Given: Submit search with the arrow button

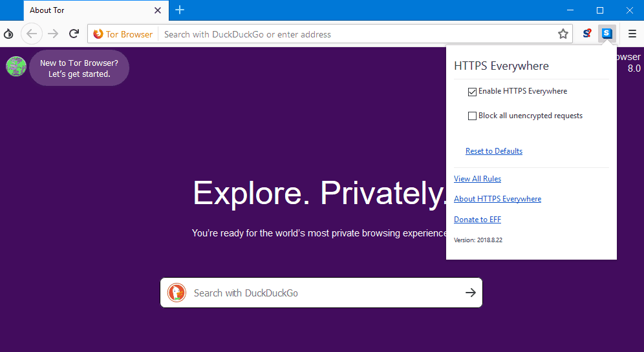Looking at the screenshot, I should [471, 293].
